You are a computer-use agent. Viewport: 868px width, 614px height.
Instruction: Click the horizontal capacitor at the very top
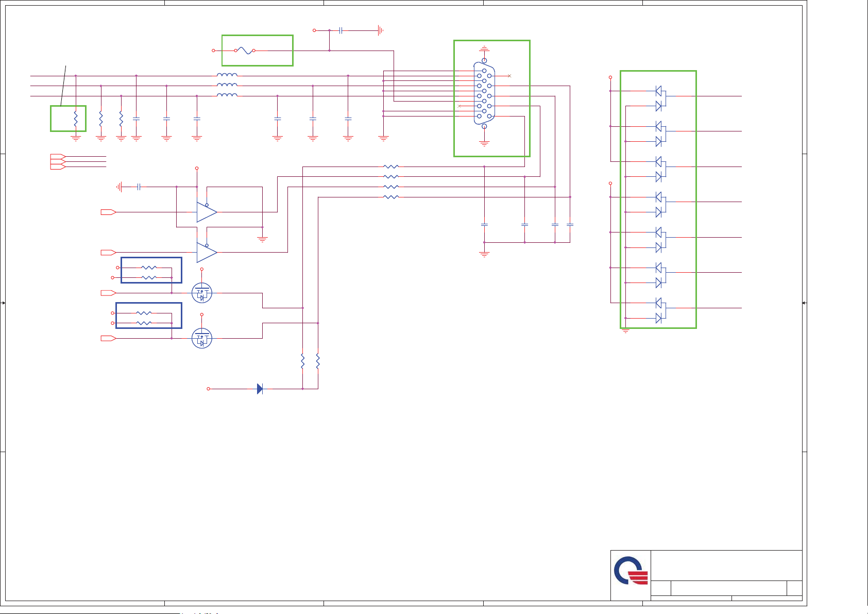point(341,30)
